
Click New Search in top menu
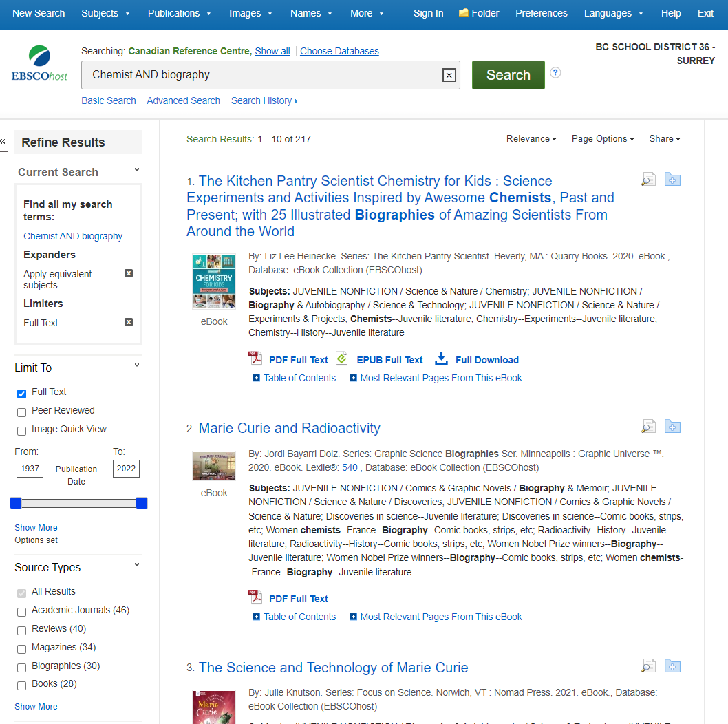point(39,13)
